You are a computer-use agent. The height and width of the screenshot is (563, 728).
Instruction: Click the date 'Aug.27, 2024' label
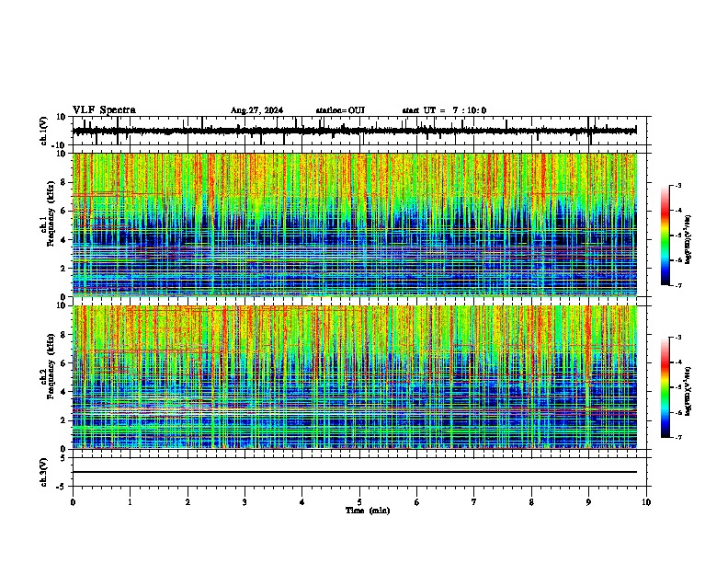pyautogui.click(x=256, y=110)
